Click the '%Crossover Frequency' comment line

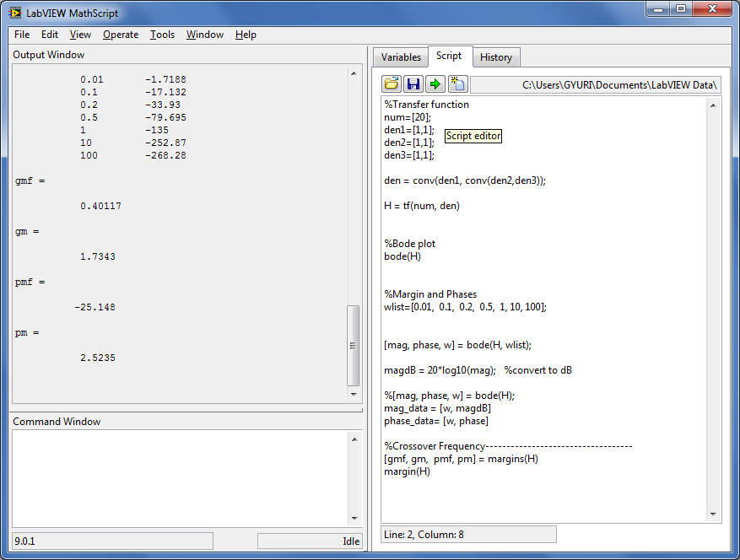[x=508, y=446]
